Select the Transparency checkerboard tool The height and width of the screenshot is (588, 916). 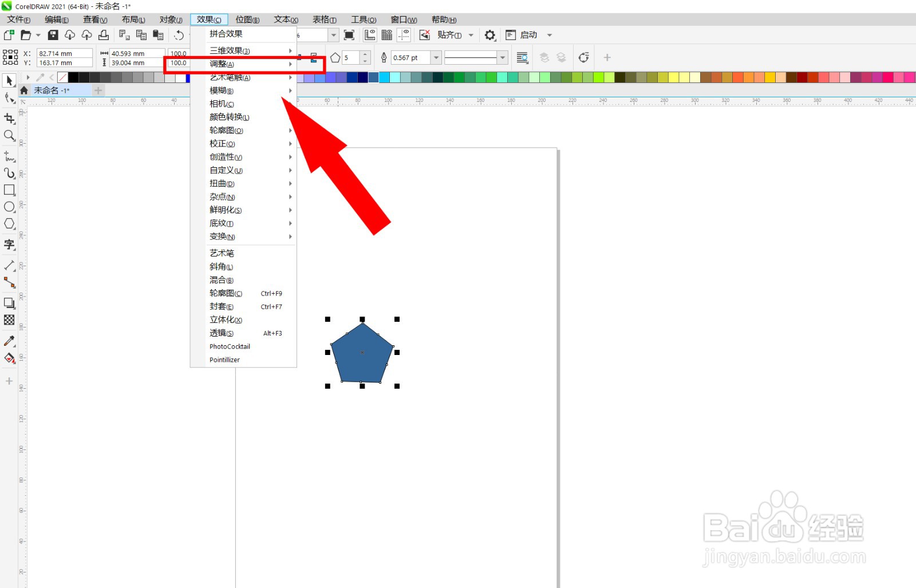click(9, 320)
